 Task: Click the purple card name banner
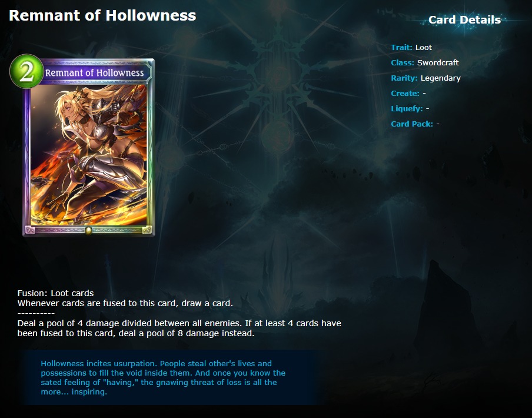click(95, 72)
